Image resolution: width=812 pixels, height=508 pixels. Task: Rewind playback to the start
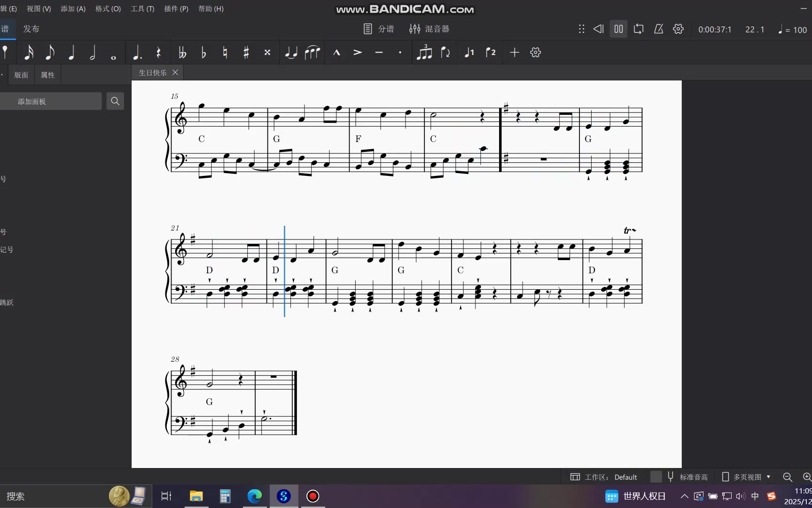click(598, 29)
